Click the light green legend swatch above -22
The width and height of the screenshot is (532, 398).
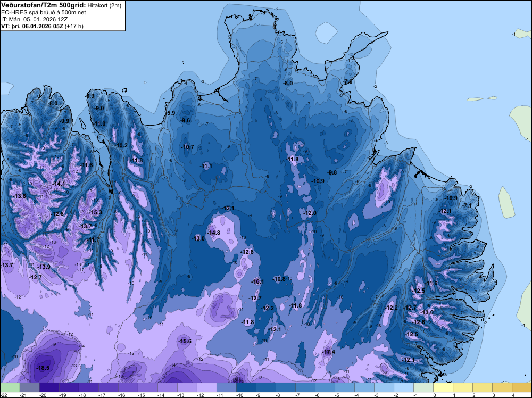tap(10, 387)
